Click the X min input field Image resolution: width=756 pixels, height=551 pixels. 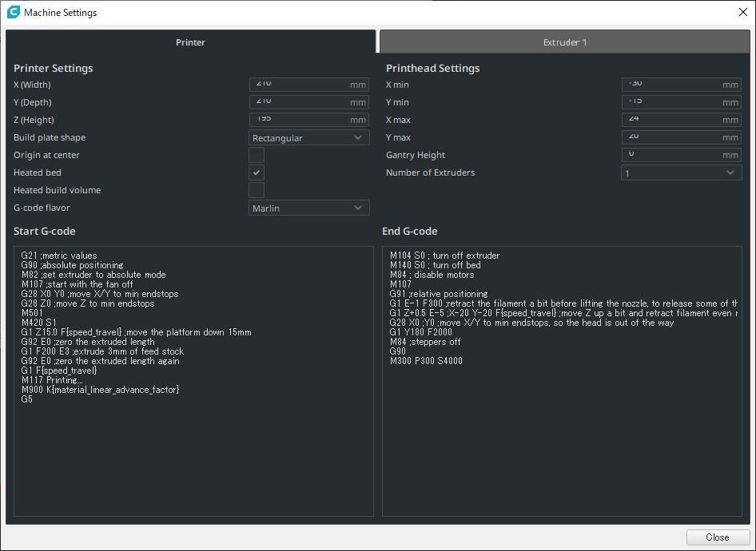[681, 85]
